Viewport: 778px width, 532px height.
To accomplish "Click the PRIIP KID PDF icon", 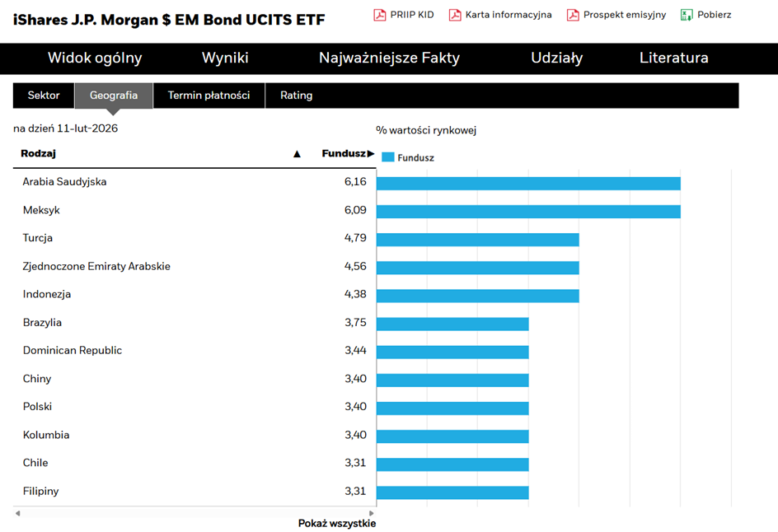I will coord(380,15).
